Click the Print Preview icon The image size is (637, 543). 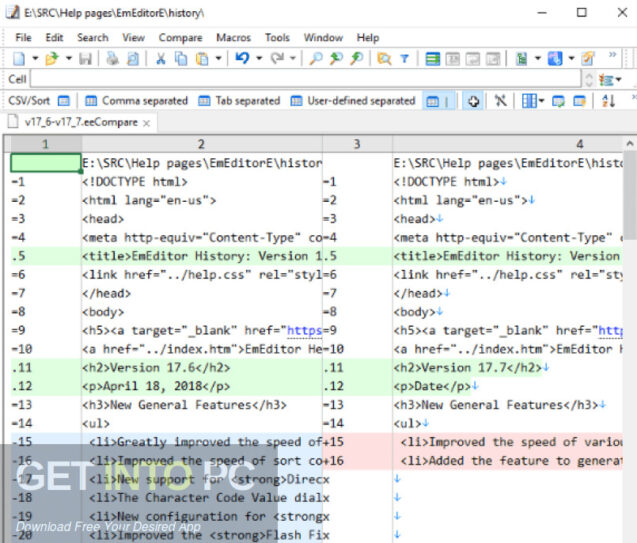click(x=133, y=59)
